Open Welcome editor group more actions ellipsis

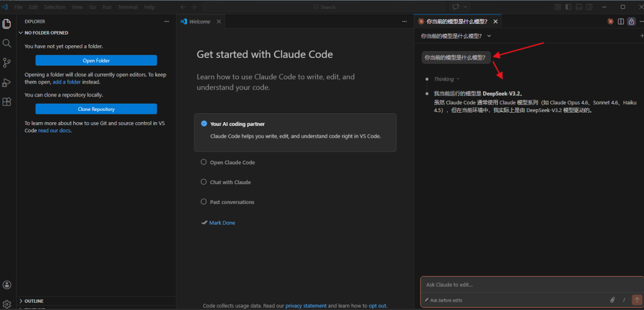click(404, 21)
